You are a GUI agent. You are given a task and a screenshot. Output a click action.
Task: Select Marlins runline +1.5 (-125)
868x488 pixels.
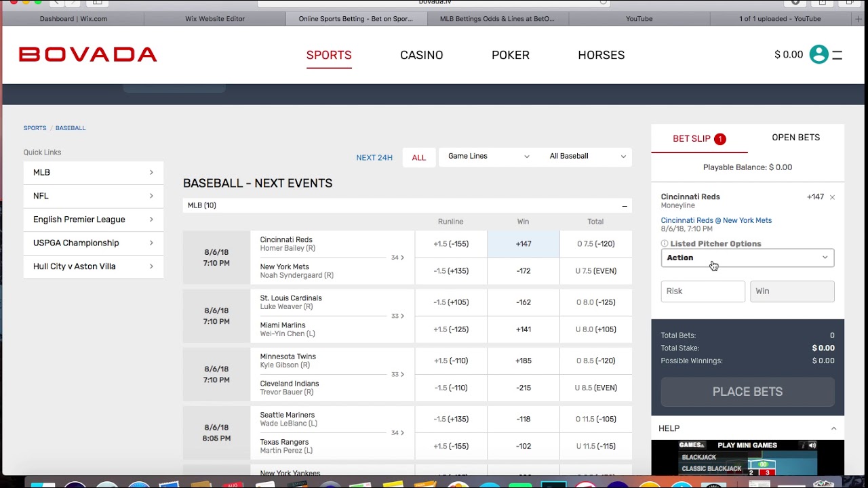pyautogui.click(x=451, y=329)
